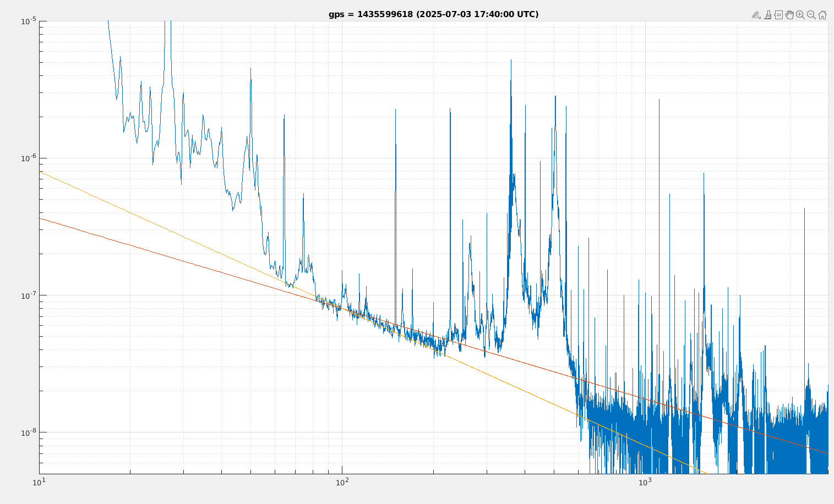Click the x-axis 10^3 tick label
The image size is (834, 504).
pos(645,482)
